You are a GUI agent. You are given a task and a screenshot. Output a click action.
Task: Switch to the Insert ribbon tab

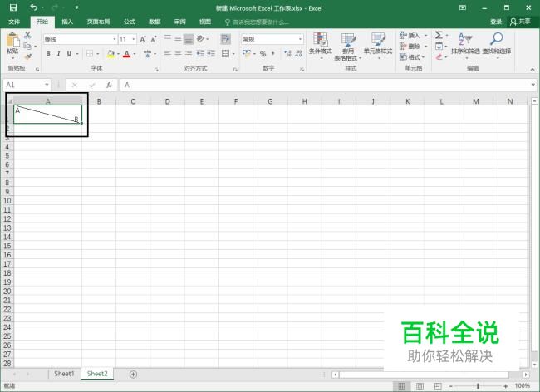[67, 22]
